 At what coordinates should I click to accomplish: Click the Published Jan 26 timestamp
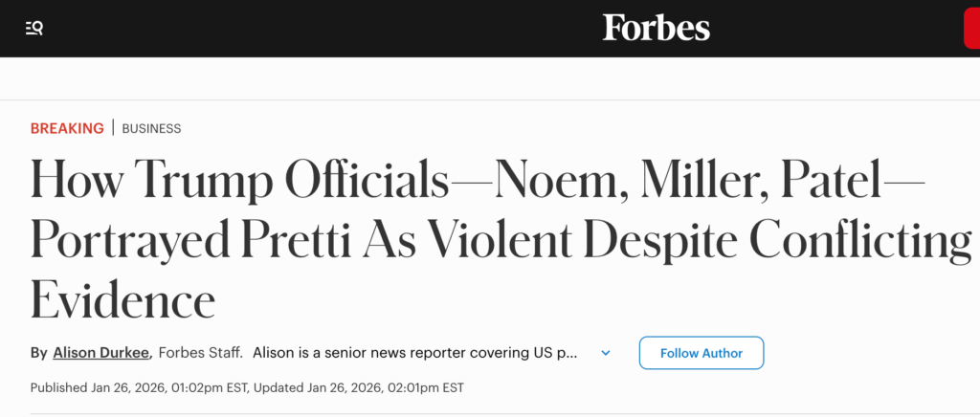pos(140,387)
